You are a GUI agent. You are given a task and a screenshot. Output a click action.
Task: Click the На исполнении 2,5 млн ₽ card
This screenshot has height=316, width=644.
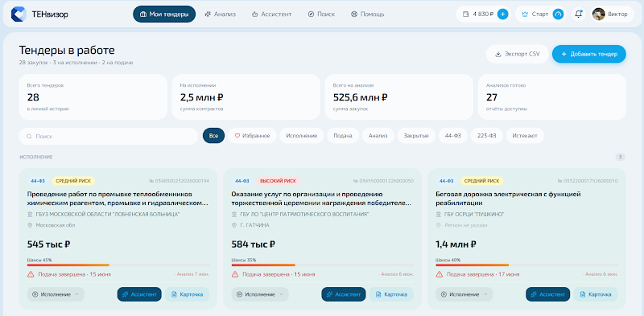(246, 96)
